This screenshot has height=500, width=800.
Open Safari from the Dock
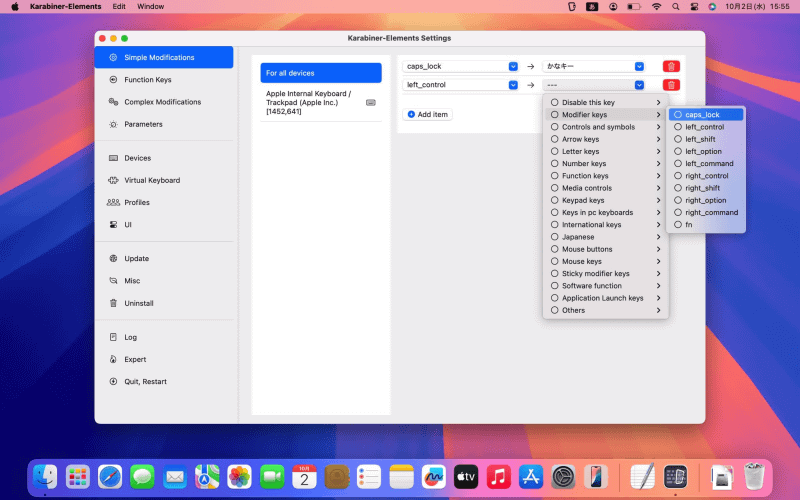(110, 477)
